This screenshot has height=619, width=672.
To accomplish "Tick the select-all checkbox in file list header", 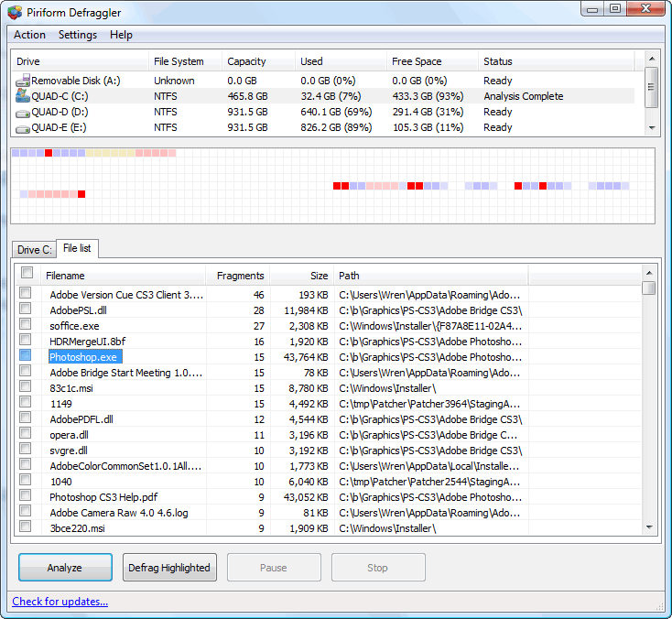I will (x=27, y=273).
